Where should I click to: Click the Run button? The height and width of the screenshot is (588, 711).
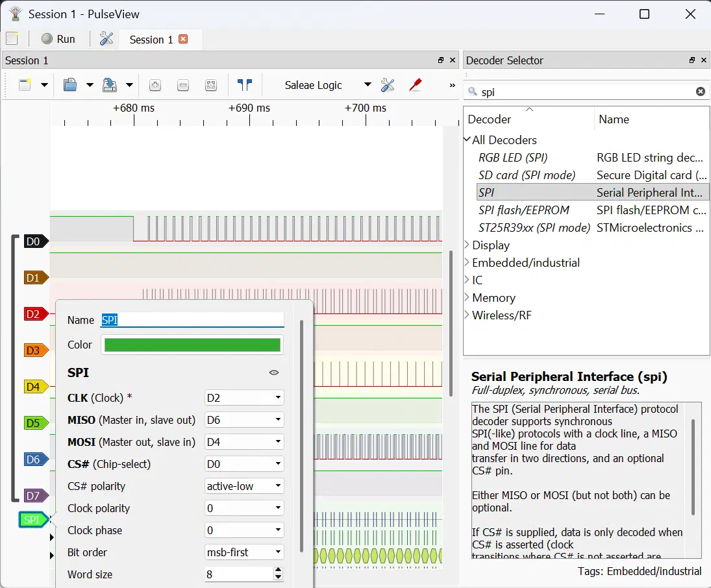coord(58,39)
